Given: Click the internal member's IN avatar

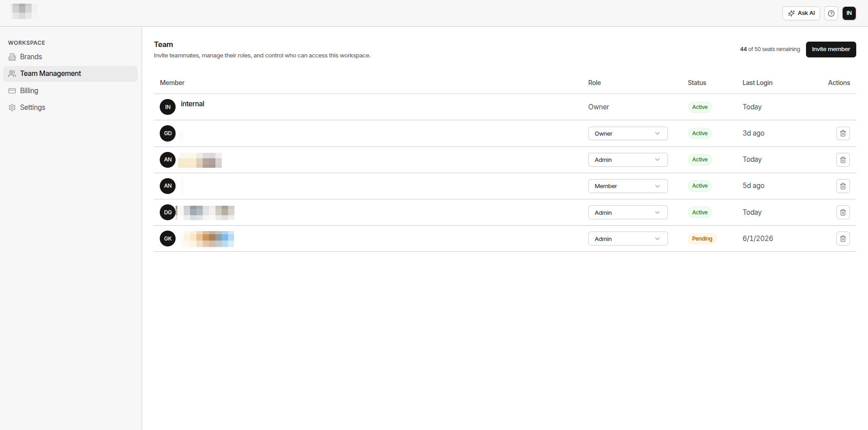Looking at the screenshot, I should (167, 107).
